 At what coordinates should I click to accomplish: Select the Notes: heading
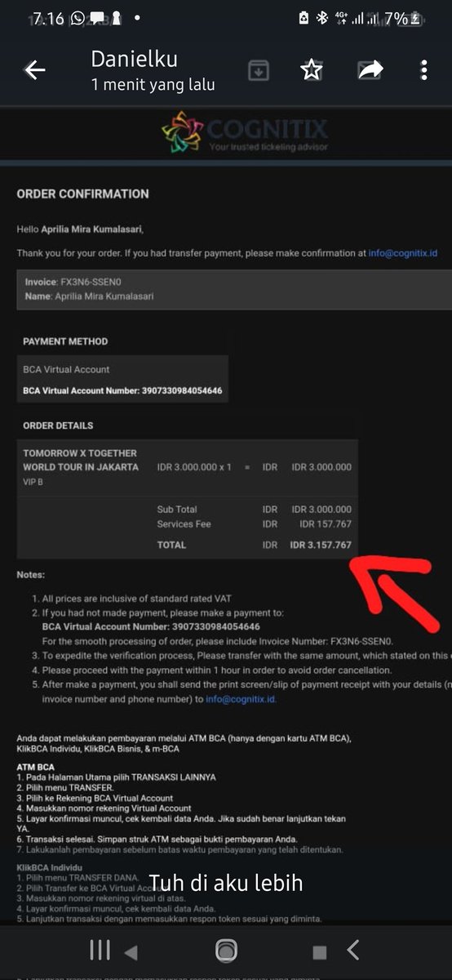tap(31, 575)
